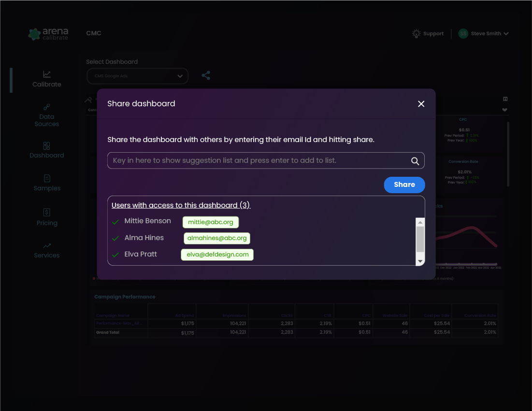Click 'Users with access to this dashboard (3)'
Screen dimensions: 532x411
181,206
